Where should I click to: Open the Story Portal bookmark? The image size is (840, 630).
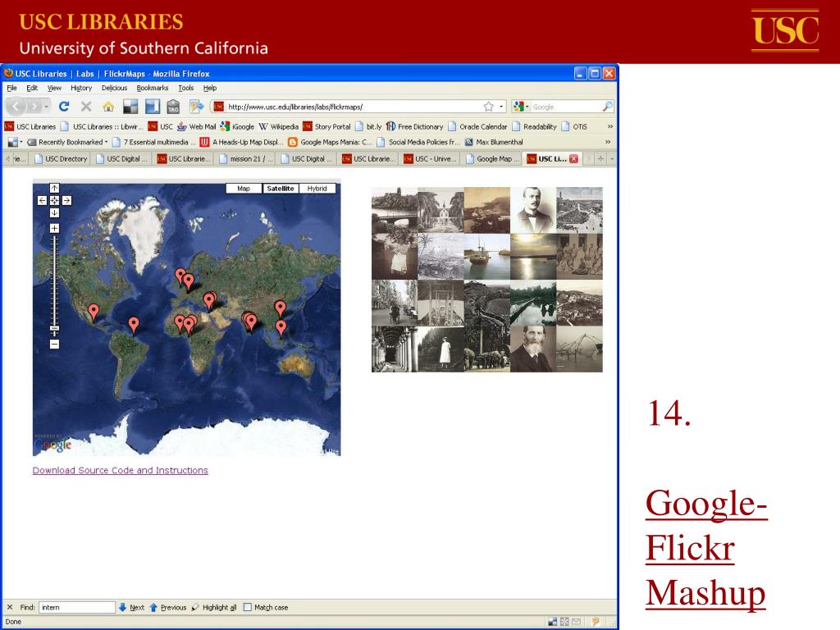coord(326,126)
